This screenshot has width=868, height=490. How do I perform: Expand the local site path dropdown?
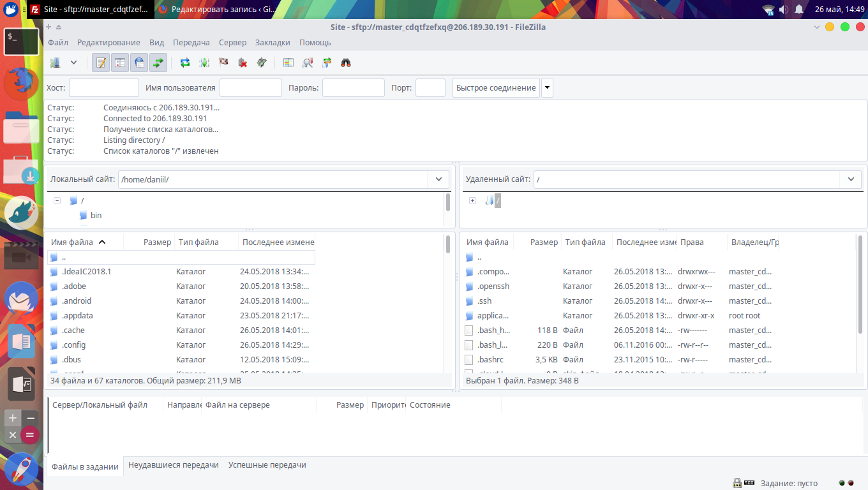(438, 179)
